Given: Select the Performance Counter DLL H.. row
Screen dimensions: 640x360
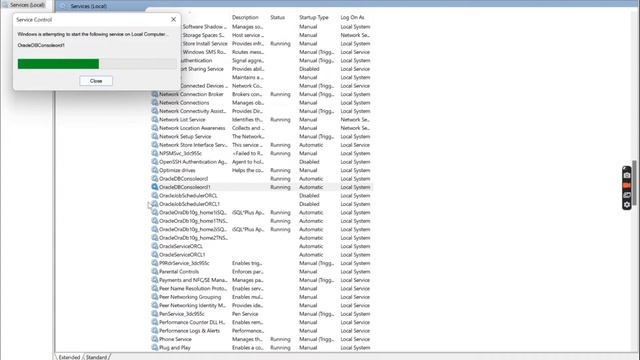Looking at the screenshot, I should click(261, 322).
